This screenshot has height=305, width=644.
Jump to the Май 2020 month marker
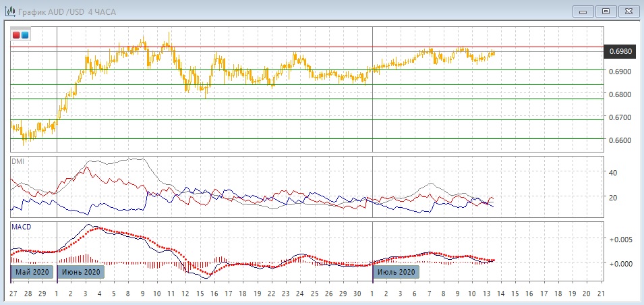click(32, 272)
